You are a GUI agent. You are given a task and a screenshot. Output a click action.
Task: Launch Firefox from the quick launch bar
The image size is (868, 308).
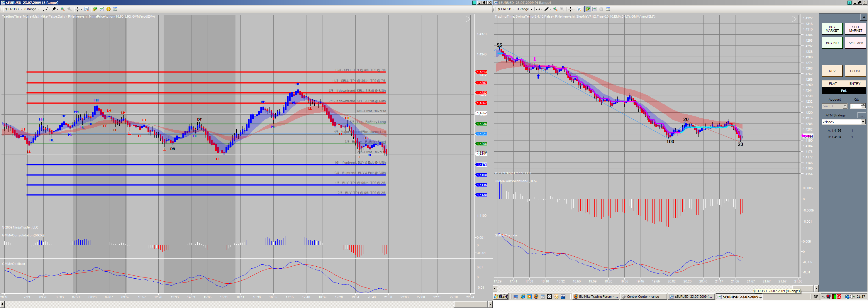pyautogui.click(x=536, y=297)
